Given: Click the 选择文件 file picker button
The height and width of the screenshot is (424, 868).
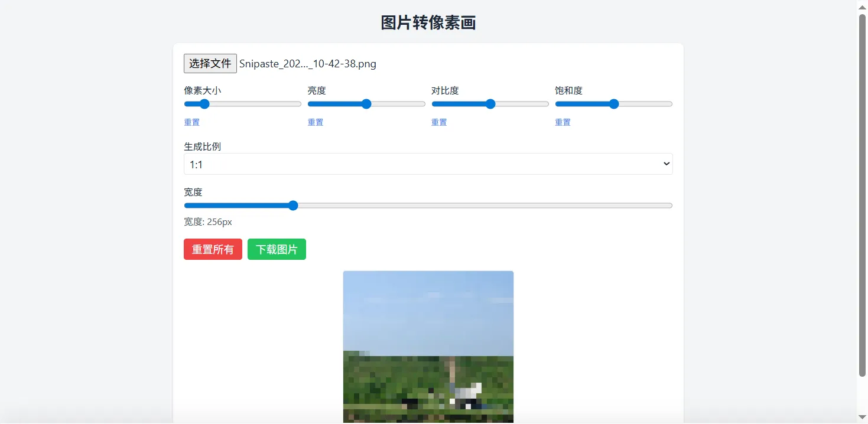Looking at the screenshot, I should (210, 63).
